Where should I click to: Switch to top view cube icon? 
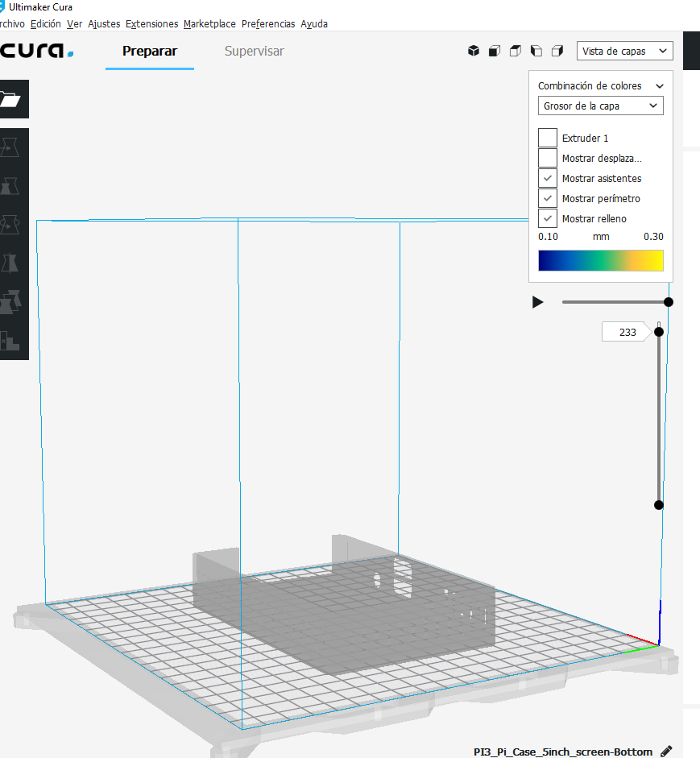516,51
